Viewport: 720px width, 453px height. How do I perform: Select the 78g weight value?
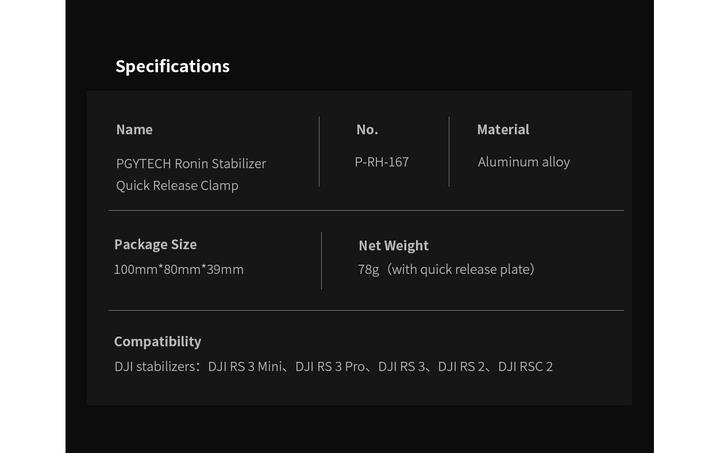369,269
